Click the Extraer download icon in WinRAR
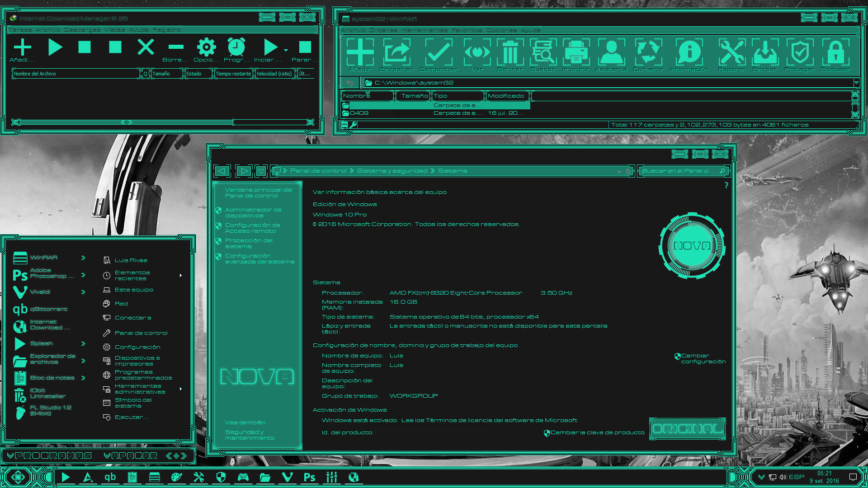This screenshot has height=488, width=868. [x=765, y=52]
